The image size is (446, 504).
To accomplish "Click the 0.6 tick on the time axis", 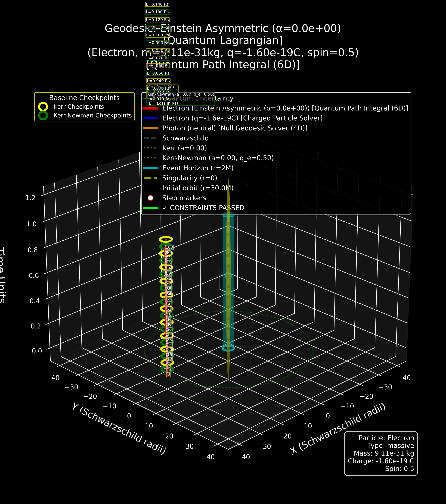I will tap(34, 275).
